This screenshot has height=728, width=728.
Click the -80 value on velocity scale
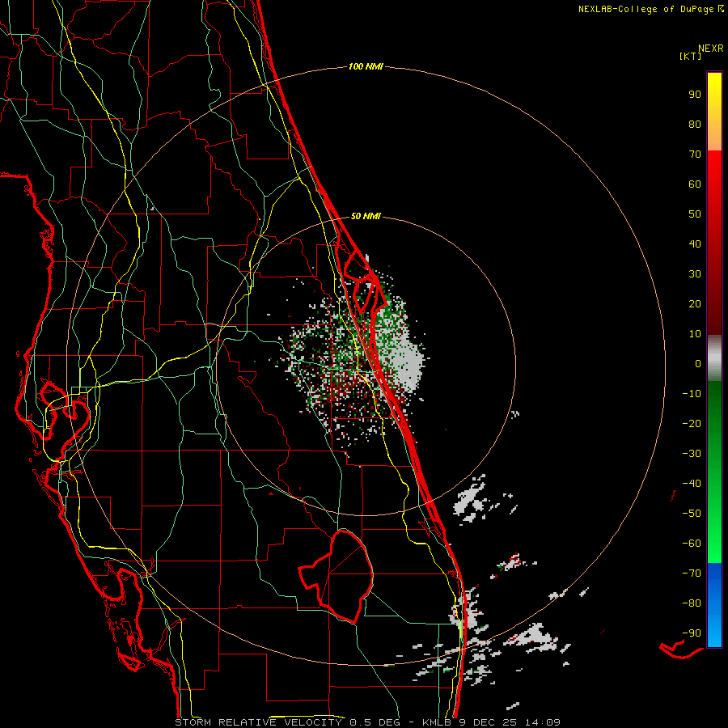point(692,603)
